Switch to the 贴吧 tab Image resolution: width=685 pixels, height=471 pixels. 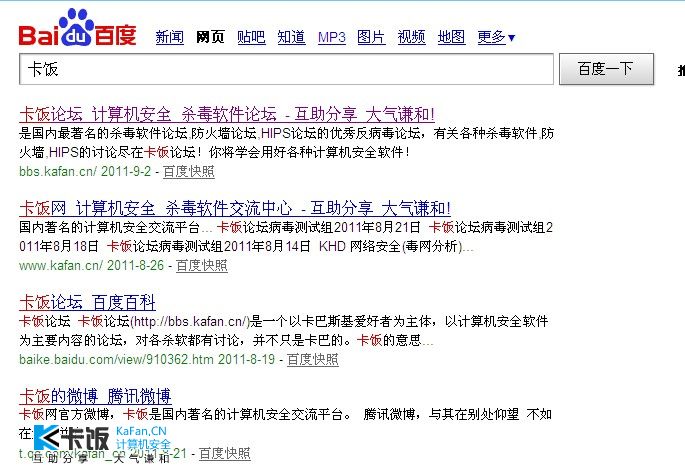(x=251, y=37)
